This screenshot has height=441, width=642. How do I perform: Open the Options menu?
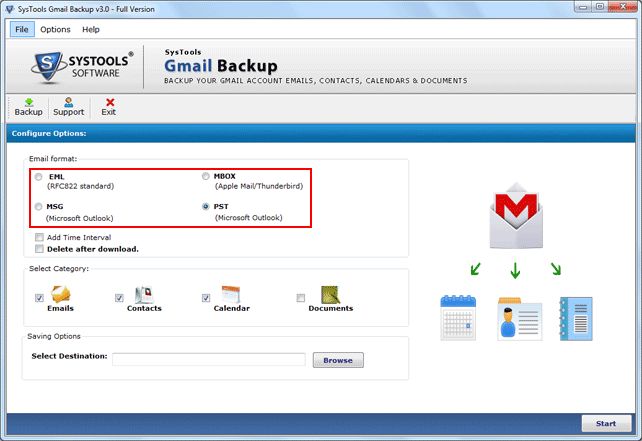[55, 29]
